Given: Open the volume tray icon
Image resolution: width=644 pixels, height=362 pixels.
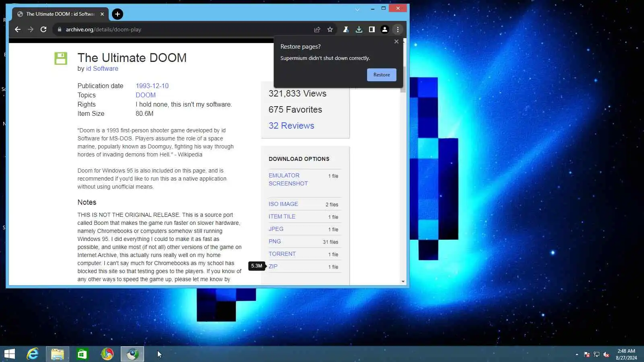Looking at the screenshot, I should tap(606, 354).
